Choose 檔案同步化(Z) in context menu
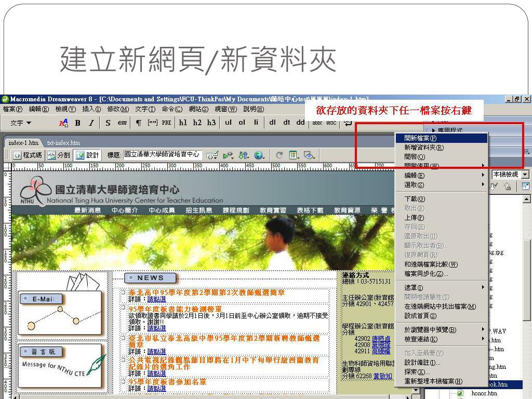The image size is (532, 399). (x=442, y=274)
